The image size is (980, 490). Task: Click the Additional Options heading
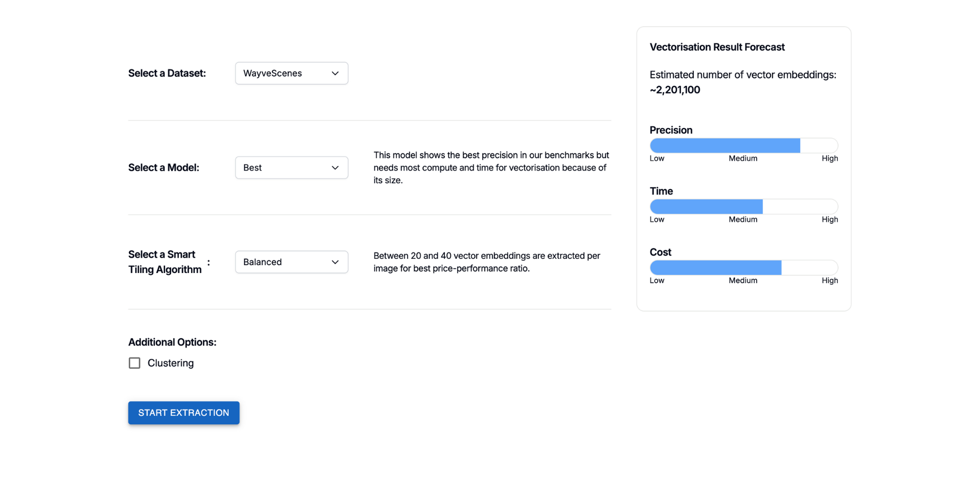[172, 343]
